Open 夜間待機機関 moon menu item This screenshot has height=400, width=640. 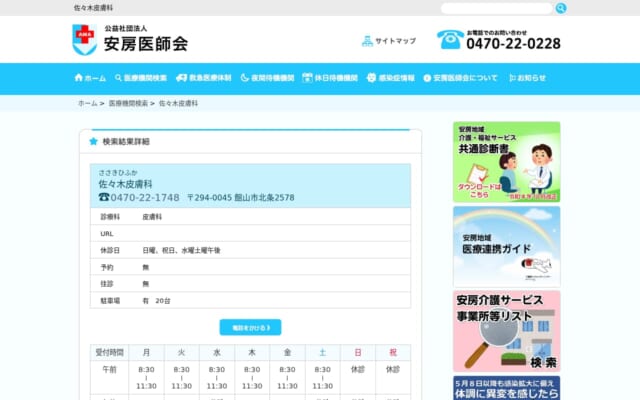point(267,78)
